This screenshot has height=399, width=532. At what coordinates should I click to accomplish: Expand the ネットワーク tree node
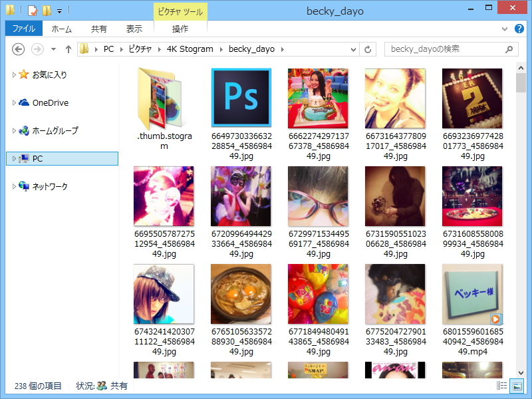tap(14, 186)
